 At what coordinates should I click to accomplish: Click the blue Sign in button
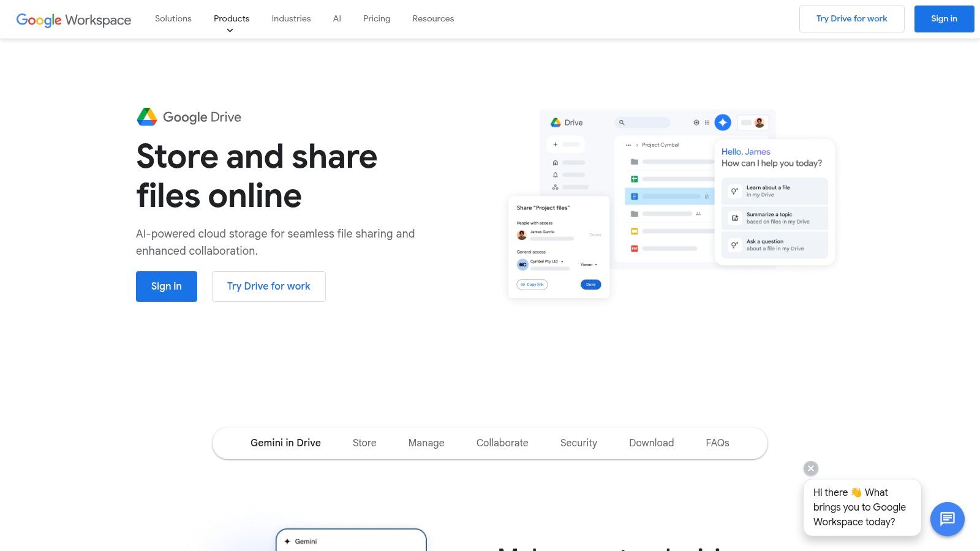(166, 286)
